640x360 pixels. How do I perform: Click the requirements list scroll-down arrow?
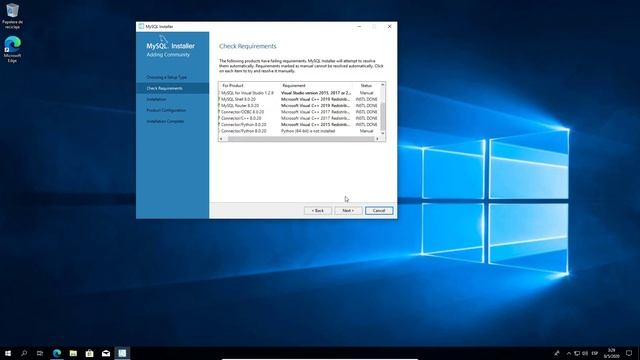pos(383,133)
